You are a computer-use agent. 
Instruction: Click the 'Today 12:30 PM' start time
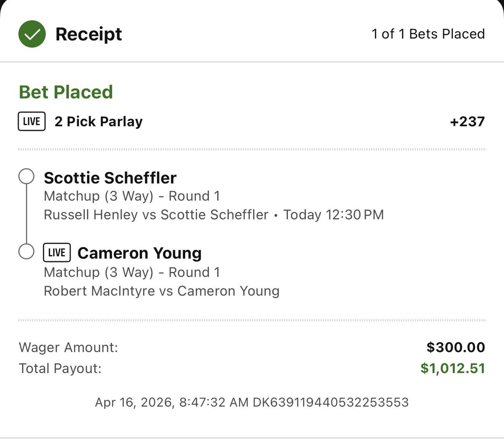(333, 215)
